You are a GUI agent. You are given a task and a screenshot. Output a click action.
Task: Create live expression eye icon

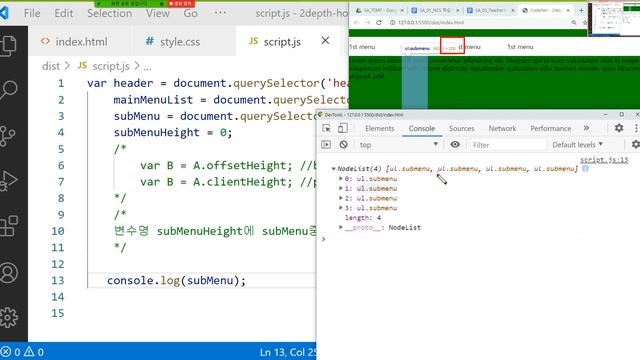pos(455,144)
